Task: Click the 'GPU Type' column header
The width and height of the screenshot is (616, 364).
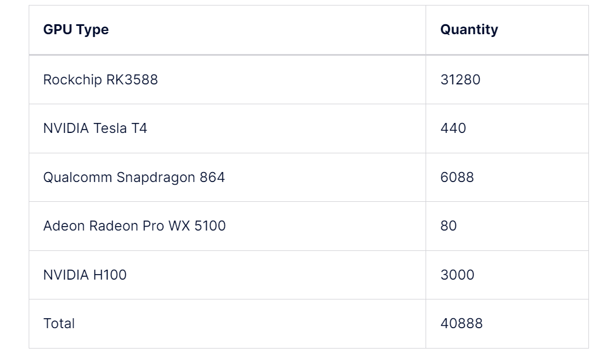Action: [x=76, y=30]
